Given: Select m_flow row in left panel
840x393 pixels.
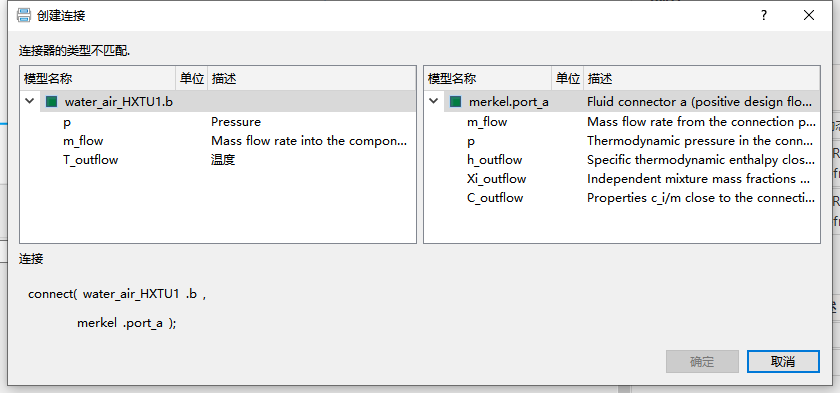Looking at the screenshot, I should click(x=218, y=141).
